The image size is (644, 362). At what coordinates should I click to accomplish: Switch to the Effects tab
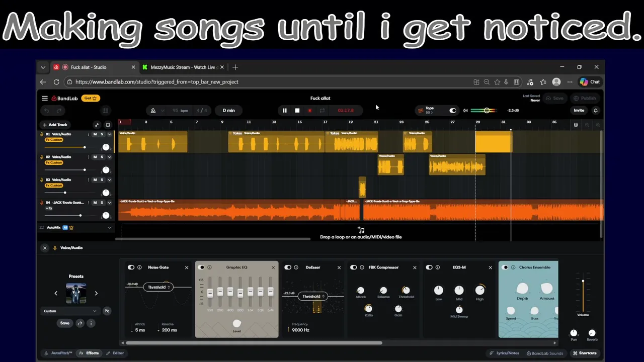pyautogui.click(x=90, y=353)
